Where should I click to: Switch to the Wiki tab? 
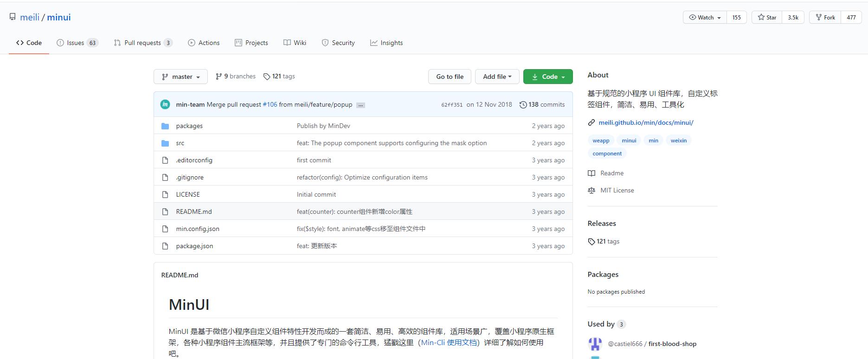(x=295, y=43)
